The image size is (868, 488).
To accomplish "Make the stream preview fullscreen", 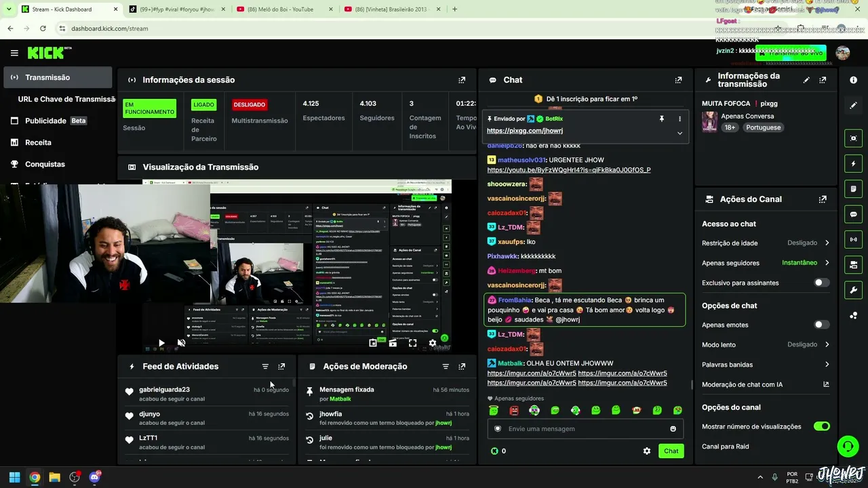I will point(412,343).
